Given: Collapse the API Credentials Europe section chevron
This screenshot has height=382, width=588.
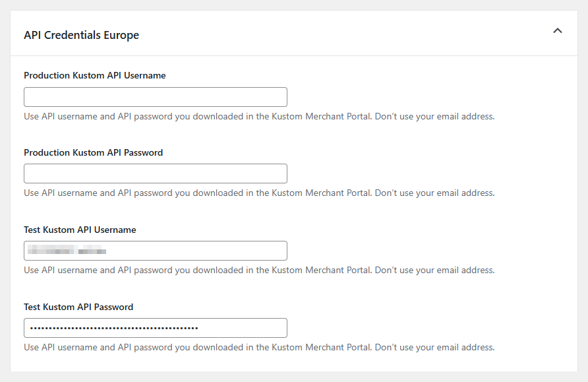Looking at the screenshot, I should coord(558,31).
